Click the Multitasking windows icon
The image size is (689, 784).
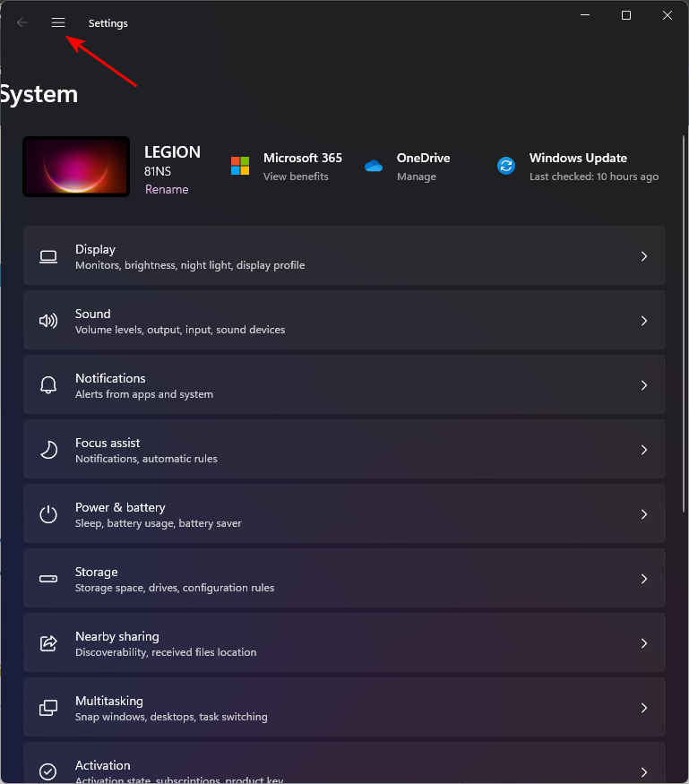point(48,708)
